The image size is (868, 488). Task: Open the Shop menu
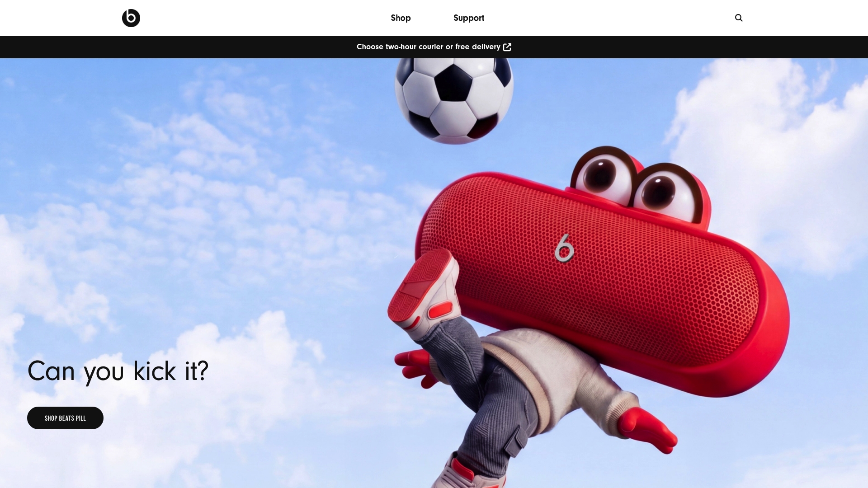tap(401, 18)
